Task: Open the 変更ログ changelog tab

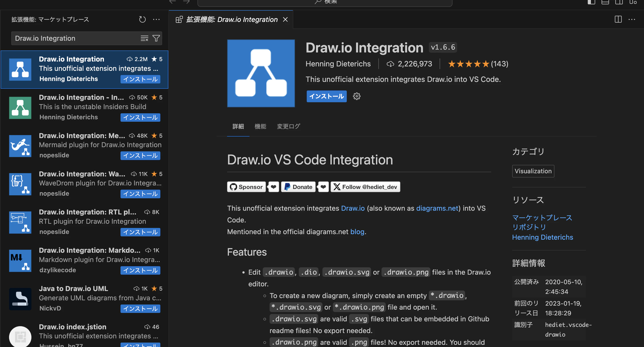Action: coord(289,126)
